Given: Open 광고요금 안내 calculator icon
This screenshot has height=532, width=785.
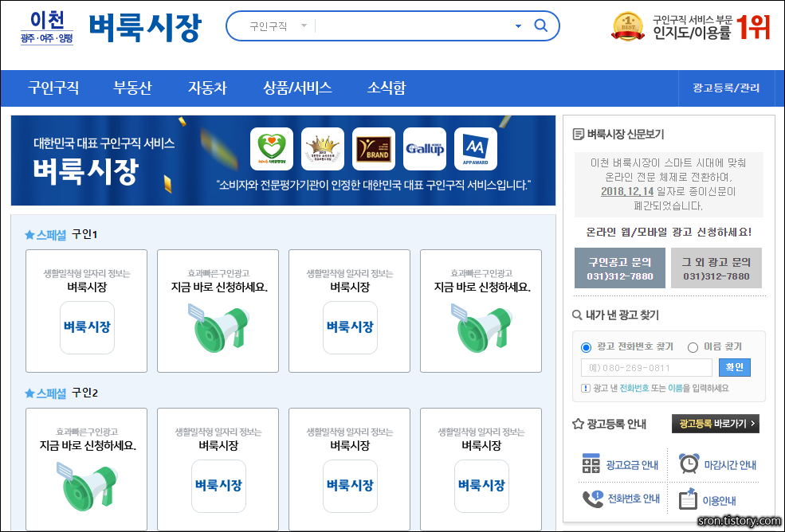Looking at the screenshot, I should click(591, 464).
